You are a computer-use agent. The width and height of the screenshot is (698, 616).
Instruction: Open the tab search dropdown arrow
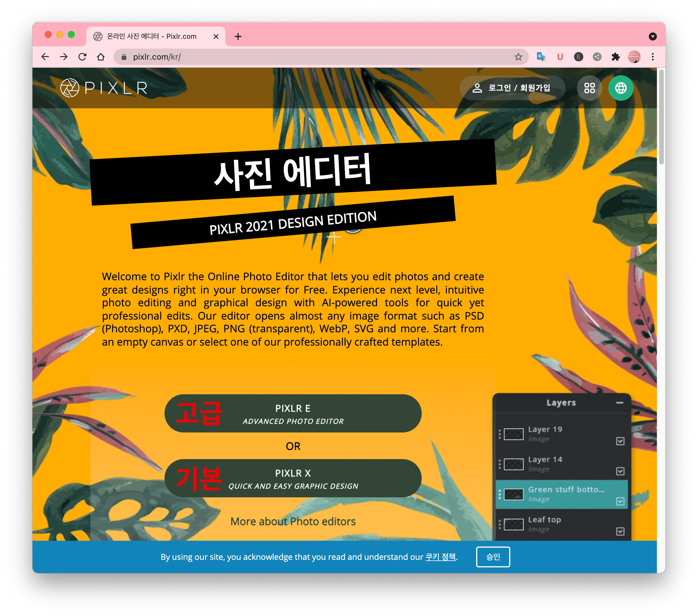click(652, 36)
